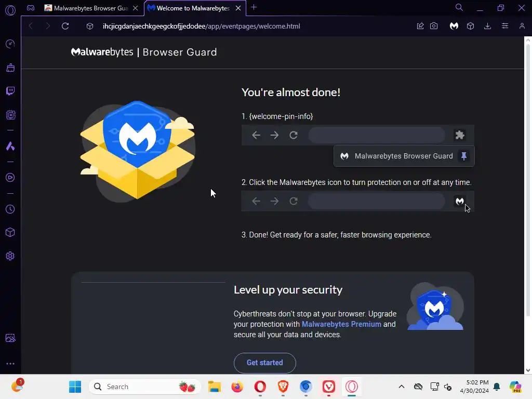This screenshot has width=532, height=399.
Task: Open Extensions cube in sidebar
Action: 10,232
